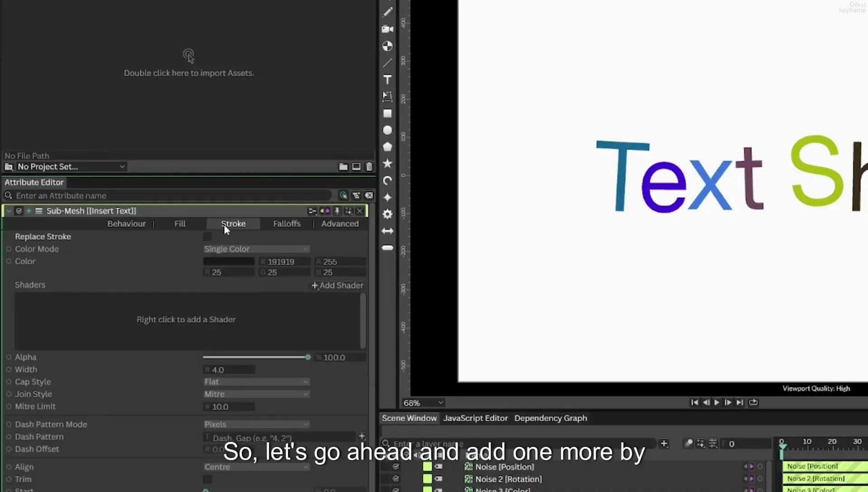Viewport: 868px width, 492px height.
Task: Open the Cap Style dropdown
Action: tap(256, 382)
